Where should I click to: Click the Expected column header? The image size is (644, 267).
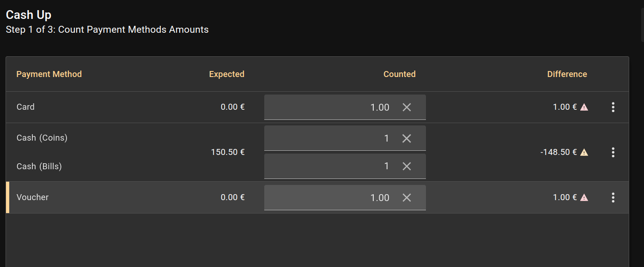pyautogui.click(x=226, y=74)
